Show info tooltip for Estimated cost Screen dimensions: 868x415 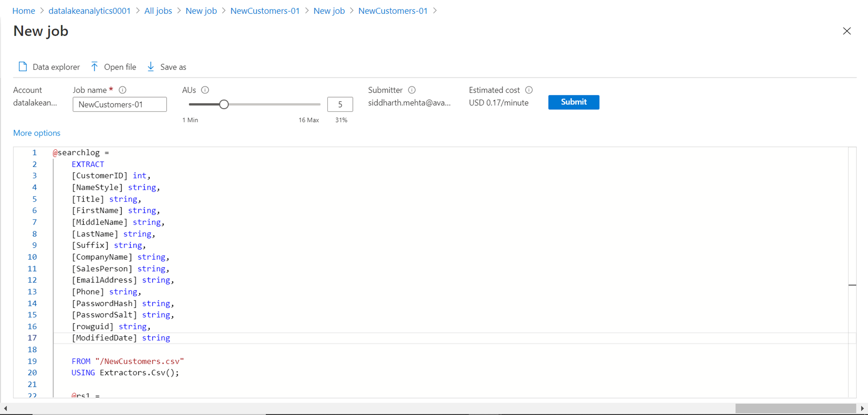tap(529, 90)
